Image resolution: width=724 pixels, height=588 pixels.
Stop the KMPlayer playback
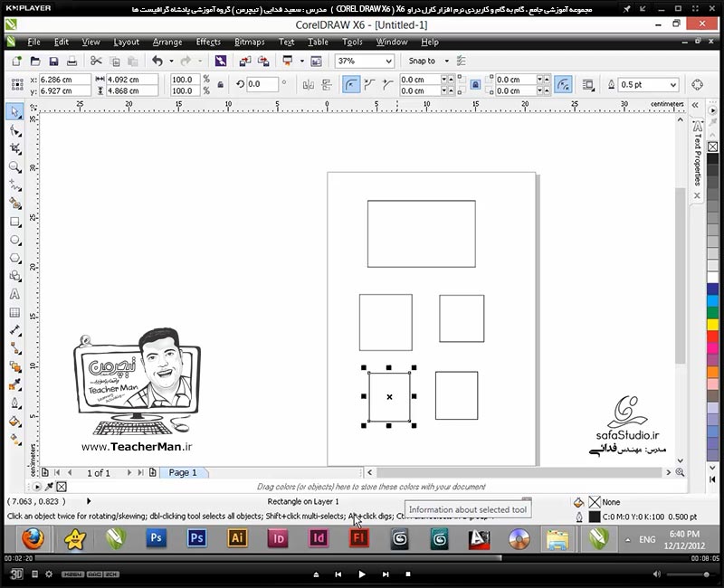tap(408, 574)
